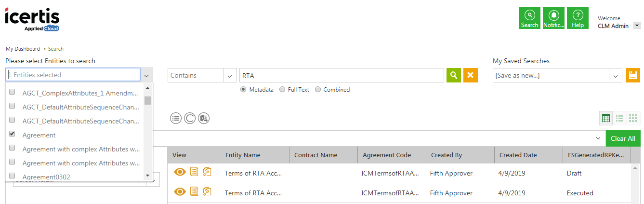Select the Full Text radio button
Image resolution: width=644 pixels, height=204 pixels.
[282, 89]
